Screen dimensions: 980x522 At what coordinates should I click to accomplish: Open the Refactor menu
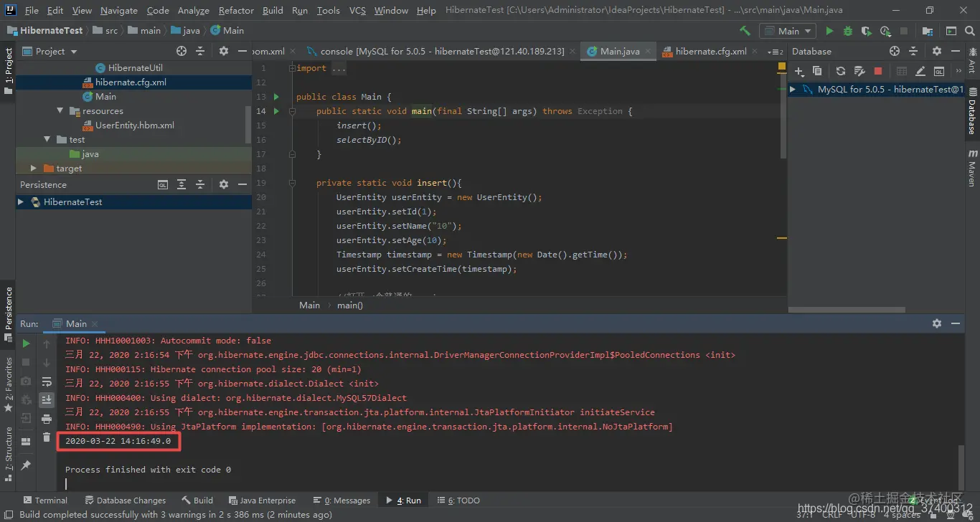pyautogui.click(x=236, y=10)
